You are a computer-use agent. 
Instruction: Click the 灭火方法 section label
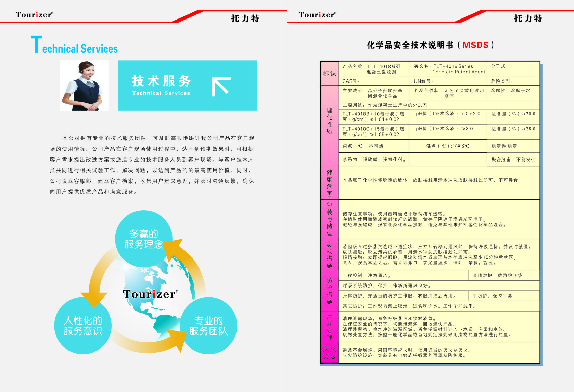click(329, 353)
